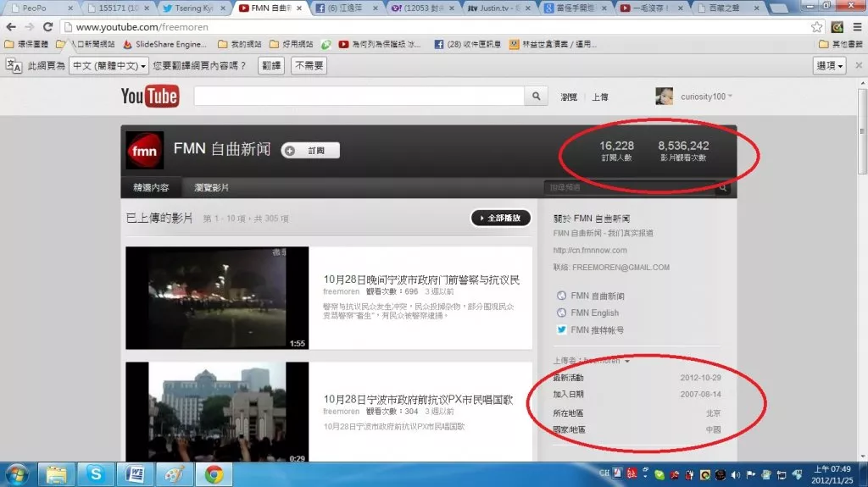This screenshot has height=487, width=868.
Task: Bookmark page with the star icon
Action: pyautogui.click(x=816, y=26)
